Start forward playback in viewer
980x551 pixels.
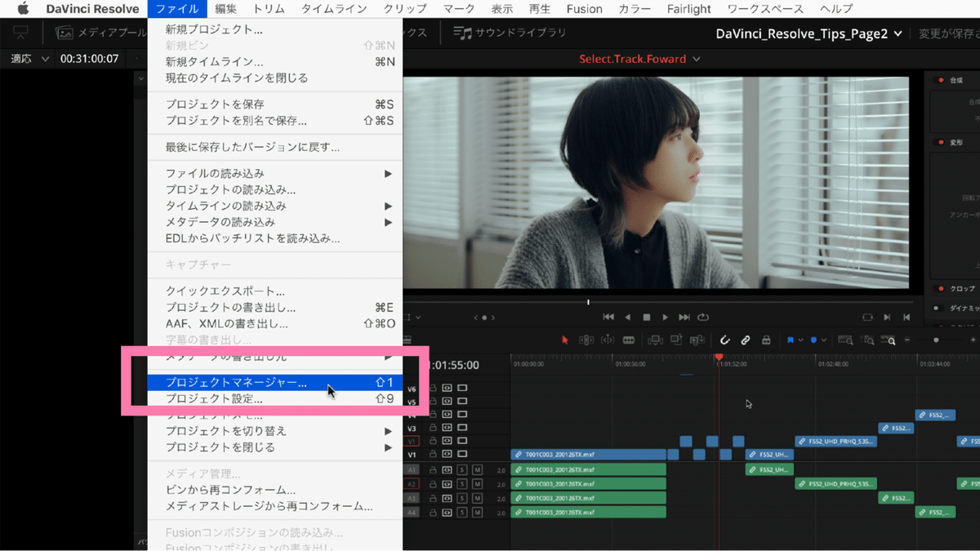click(x=666, y=317)
